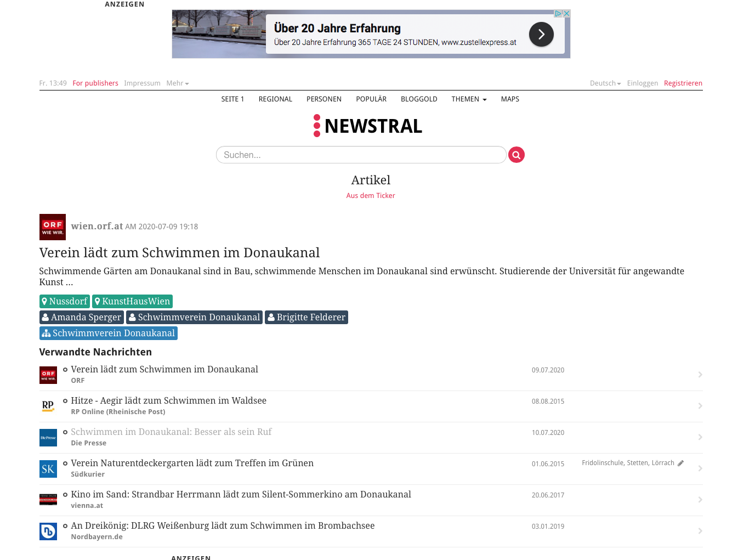The height and width of the screenshot is (560, 755).
Task: Open the wien.orf.at source link
Action: pyautogui.click(x=97, y=226)
